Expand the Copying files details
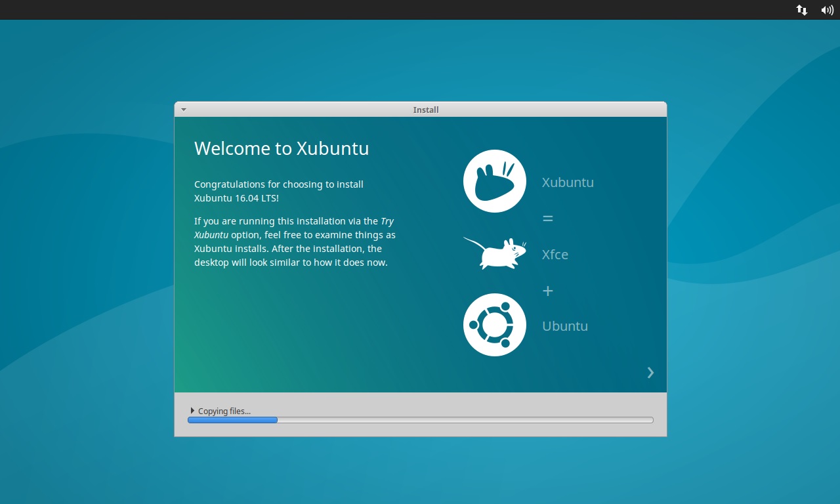 [x=192, y=411]
